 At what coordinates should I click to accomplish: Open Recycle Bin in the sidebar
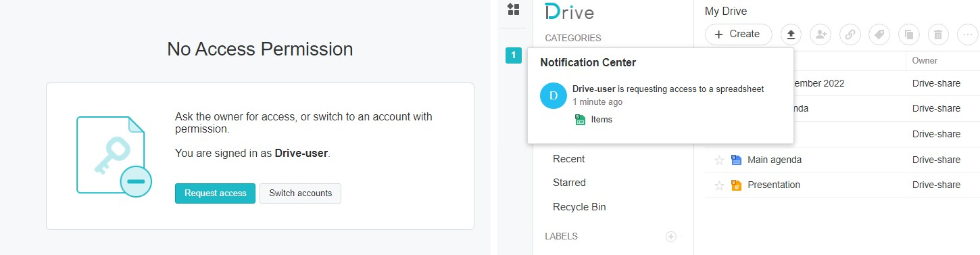pos(579,207)
